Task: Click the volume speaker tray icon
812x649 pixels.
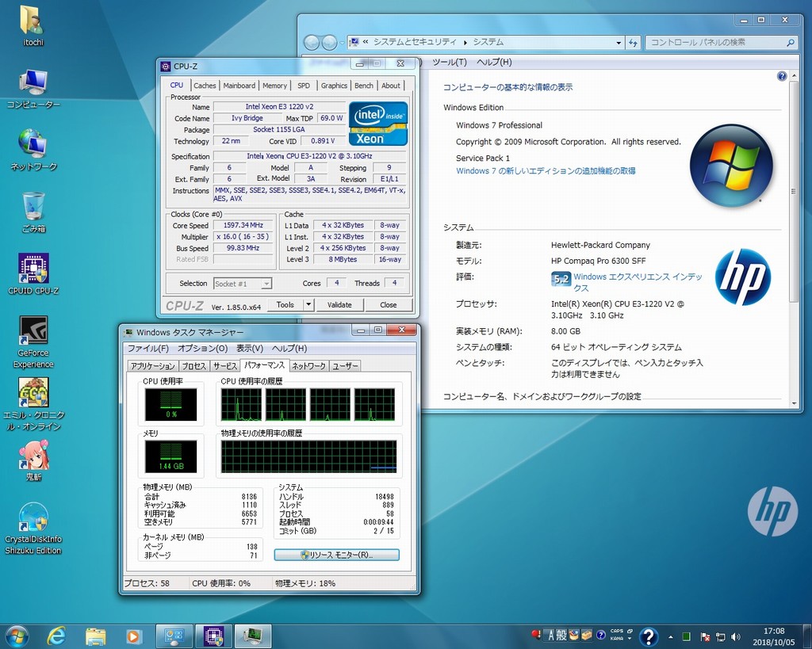Action: coord(735,636)
